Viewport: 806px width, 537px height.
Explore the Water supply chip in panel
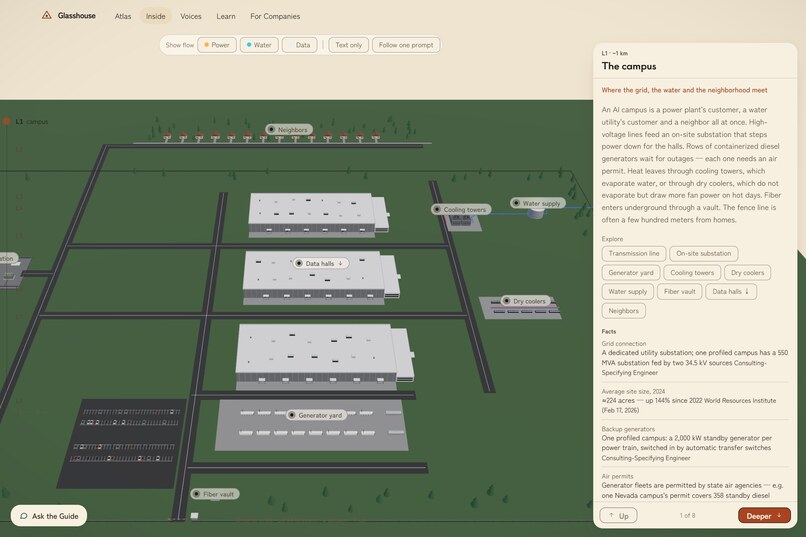tap(628, 291)
